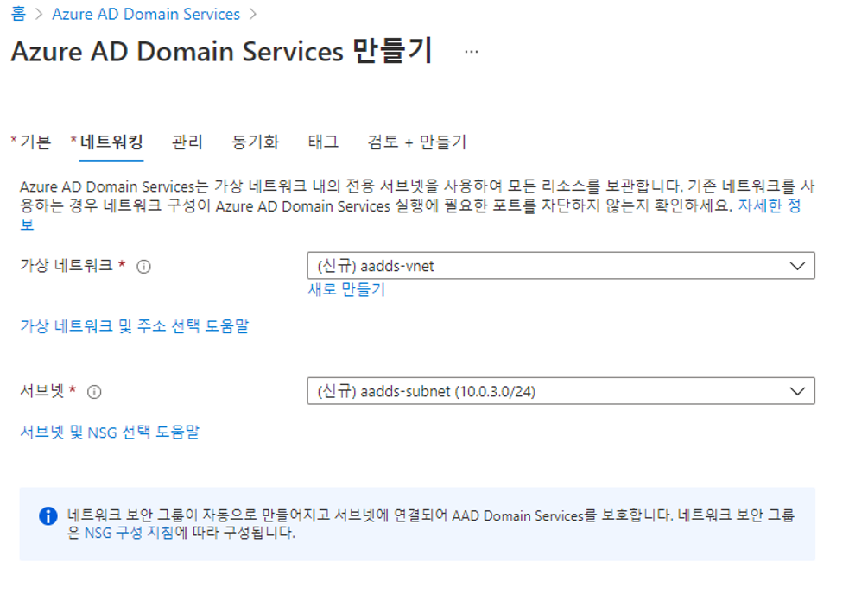The width and height of the screenshot is (868, 600).
Task: Open the Azure AD Domain Services breadcrumb
Action: tap(146, 14)
